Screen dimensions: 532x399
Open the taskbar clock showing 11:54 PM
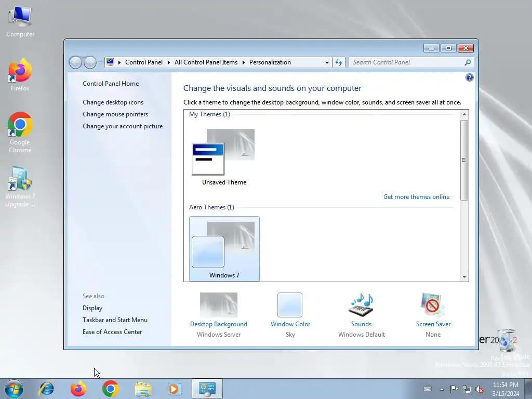click(x=506, y=389)
